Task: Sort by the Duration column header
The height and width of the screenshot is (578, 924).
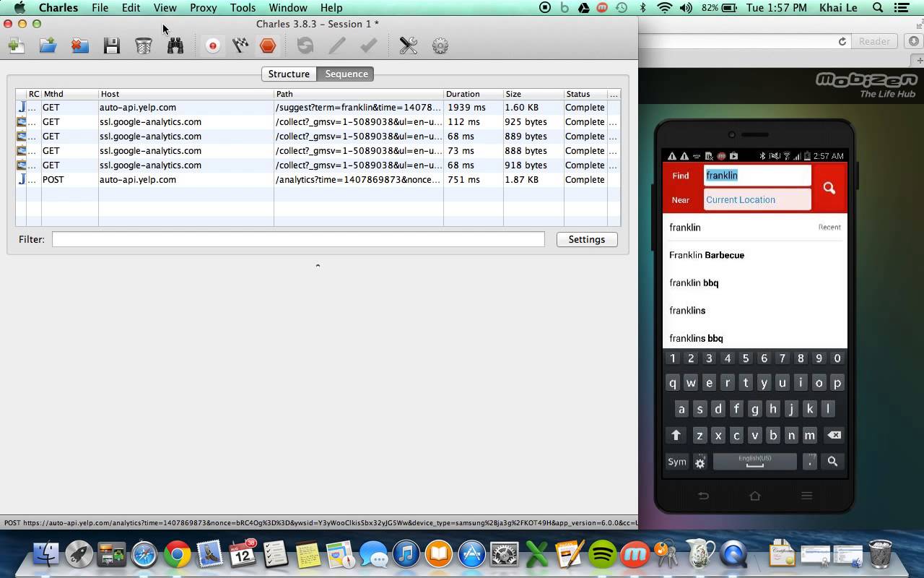Action: click(474, 94)
